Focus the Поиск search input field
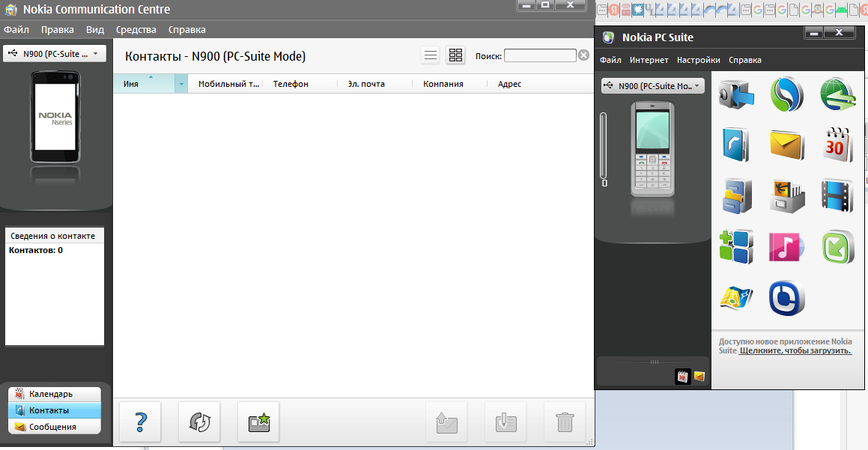The width and height of the screenshot is (868, 450). (x=540, y=55)
